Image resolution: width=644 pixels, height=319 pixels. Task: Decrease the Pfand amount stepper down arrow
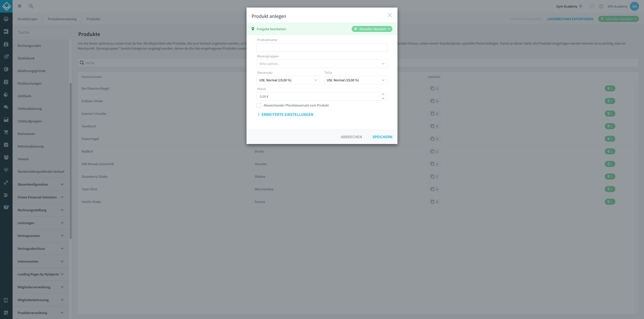tap(383, 98)
